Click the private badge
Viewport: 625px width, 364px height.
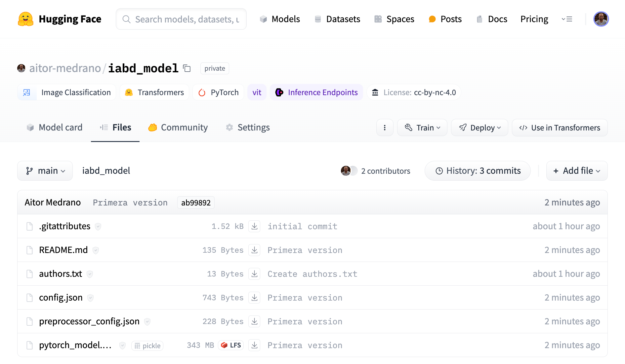[x=215, y=68]
